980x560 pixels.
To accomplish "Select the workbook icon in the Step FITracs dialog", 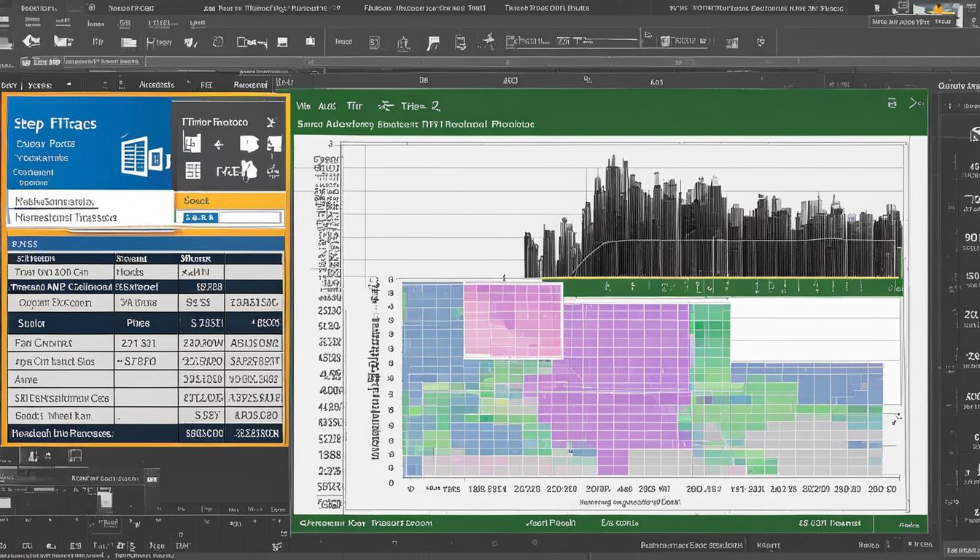I will pos(135,157).
